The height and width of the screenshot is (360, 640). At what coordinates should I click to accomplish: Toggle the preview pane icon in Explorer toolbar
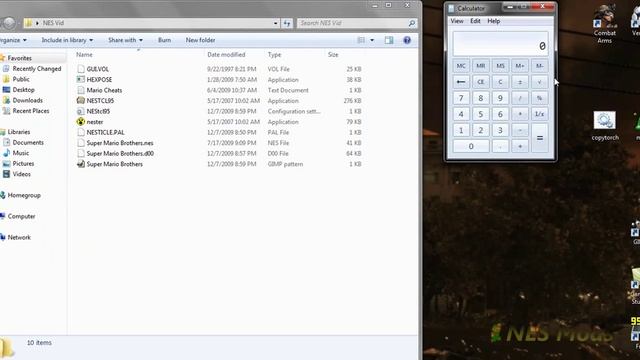click(389, 40)
